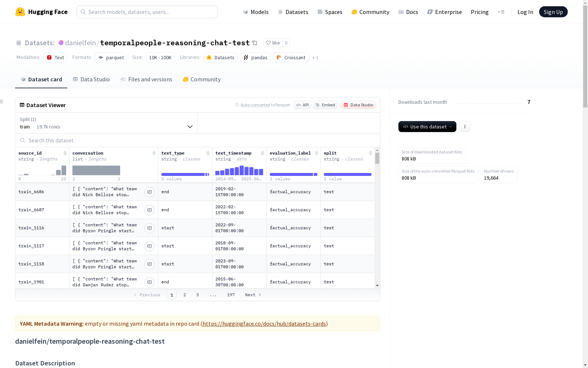Sort by split column arrows
588x368 pixels.
coord(370,153)
